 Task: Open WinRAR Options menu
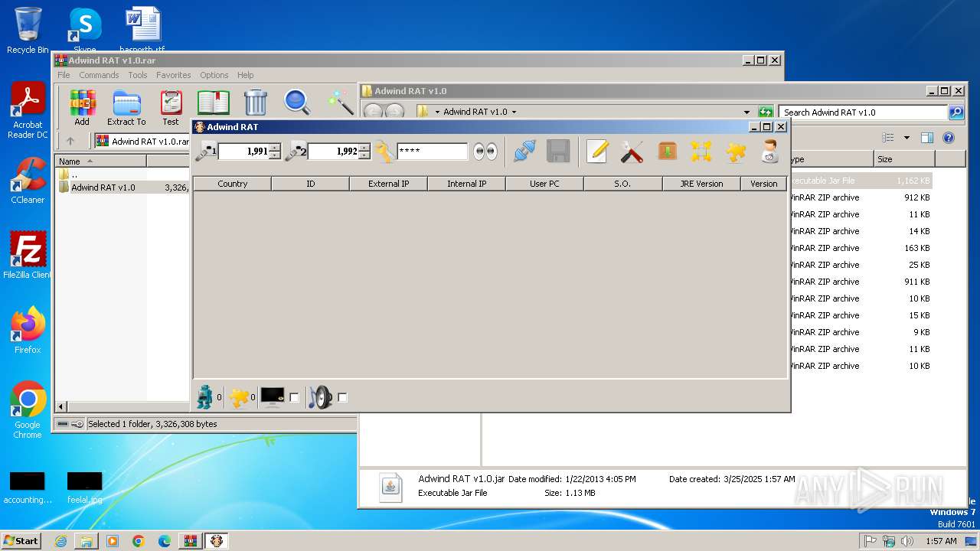214,75
